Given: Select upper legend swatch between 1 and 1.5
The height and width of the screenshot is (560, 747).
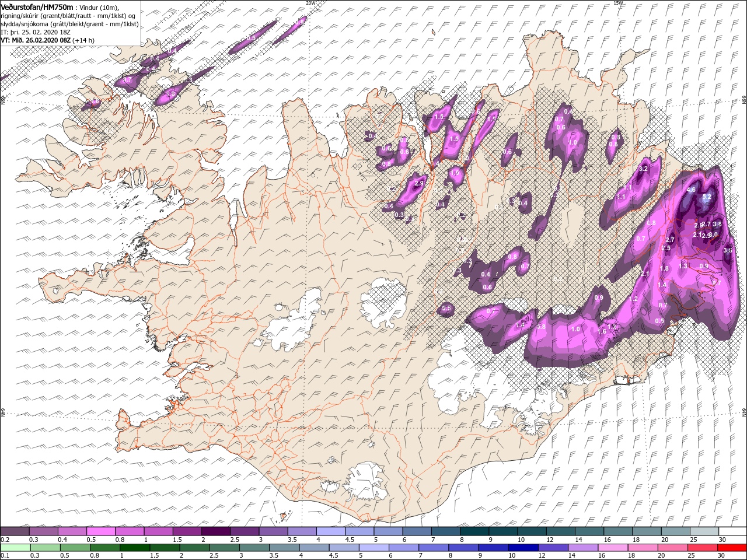Looking at the screenshot, I should pyautogui.click(x=158, y=531).
